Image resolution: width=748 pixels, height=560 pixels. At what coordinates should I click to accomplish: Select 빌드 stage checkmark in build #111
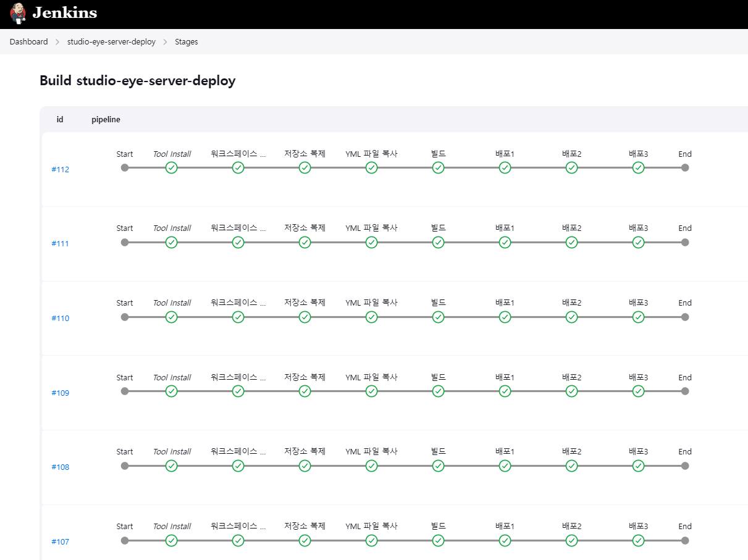(x=438, y=242)
